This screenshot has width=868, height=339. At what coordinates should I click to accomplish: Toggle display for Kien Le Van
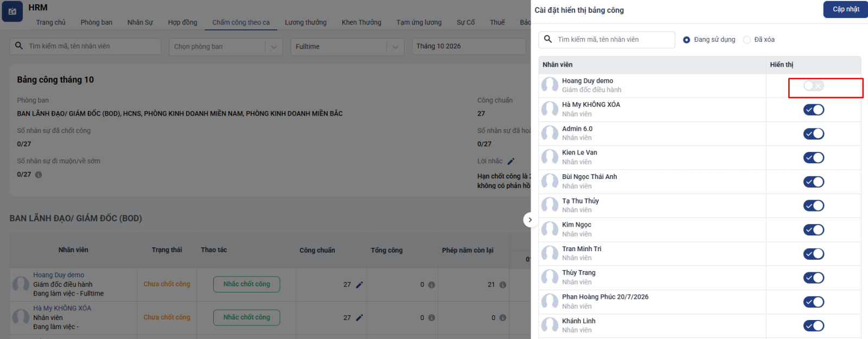click(x=814, y=158)
